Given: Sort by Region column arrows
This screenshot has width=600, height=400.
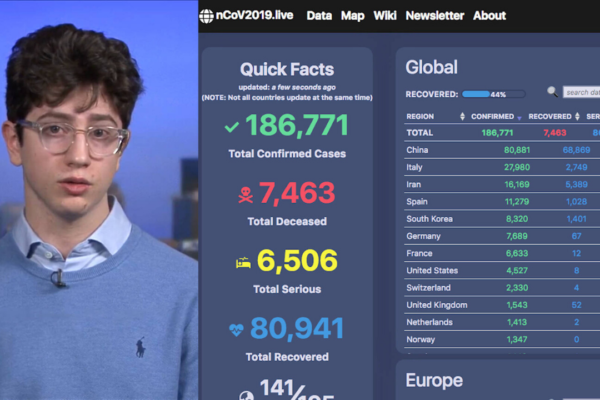Looking at the screenshot, I should click(462, 116).
